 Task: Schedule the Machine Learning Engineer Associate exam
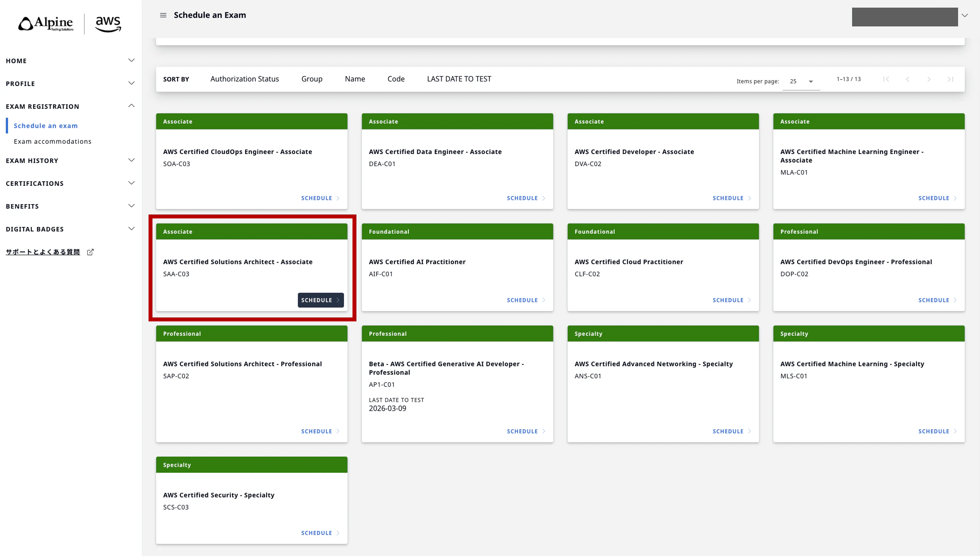[938, 198]
